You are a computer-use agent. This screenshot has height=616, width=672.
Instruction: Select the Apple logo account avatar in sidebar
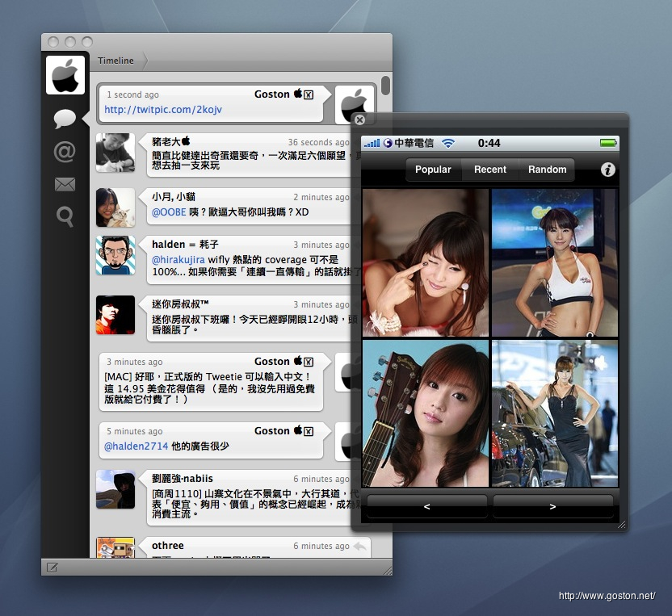pyautogui.click(x=65, y=75)
